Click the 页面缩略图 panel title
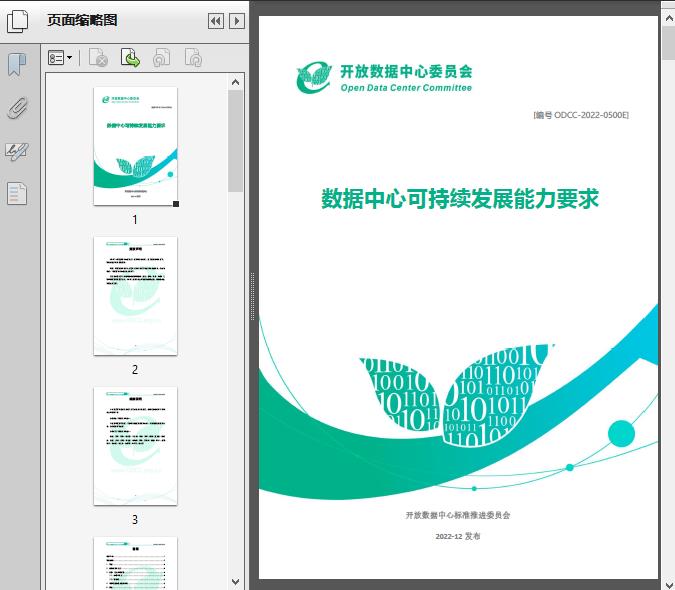This screenshot has height=590, width=675. pyautogui.click(x=82, y=20)
